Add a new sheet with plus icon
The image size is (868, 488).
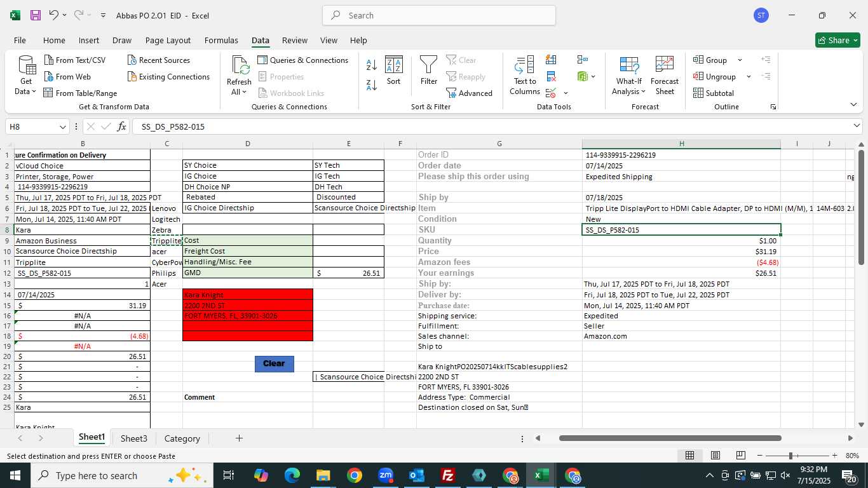[x=239, y=438]
